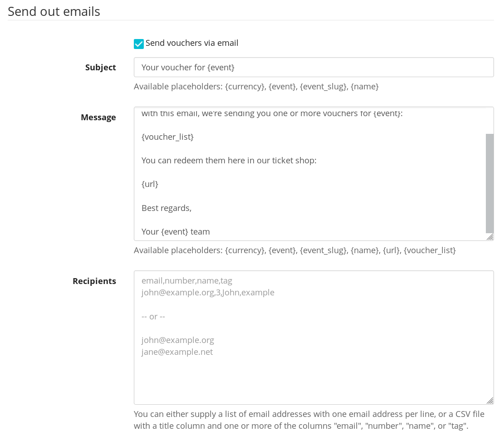Screen dimensions: 504x446
Task: Place cursor on {url} line in Message
Action: pos(150,184)
